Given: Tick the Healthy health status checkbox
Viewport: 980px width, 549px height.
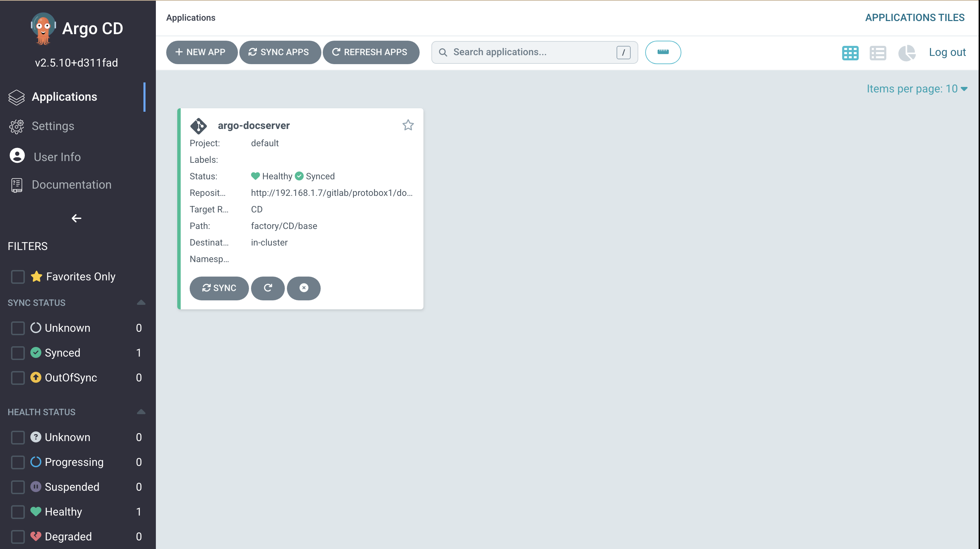Looking at the screenshot, I should (18, 512).
